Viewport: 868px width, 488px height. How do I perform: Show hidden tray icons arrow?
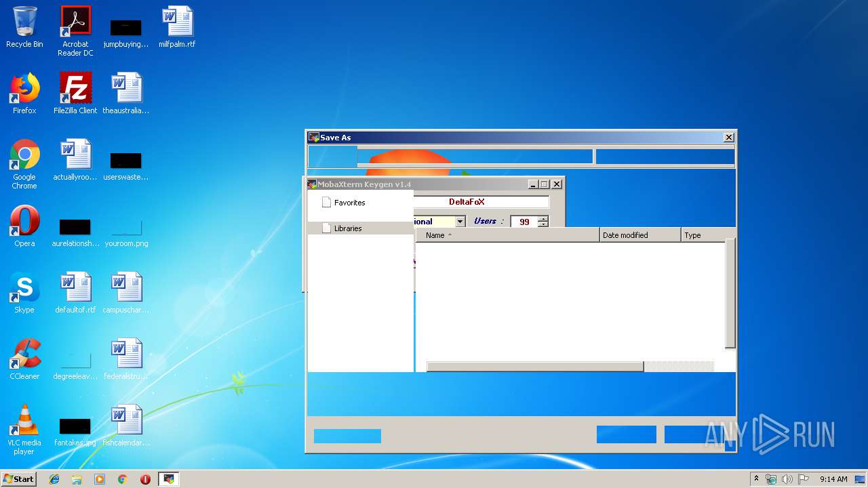tap(757, 479)
